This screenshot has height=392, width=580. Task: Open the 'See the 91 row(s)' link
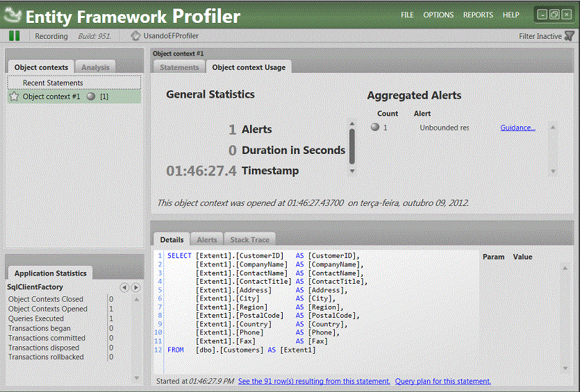314,381
